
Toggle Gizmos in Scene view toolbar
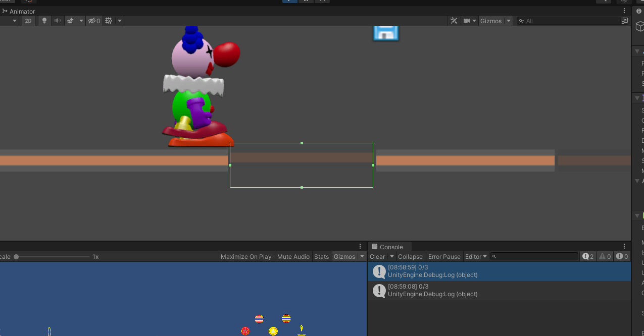tap(491, 21)
